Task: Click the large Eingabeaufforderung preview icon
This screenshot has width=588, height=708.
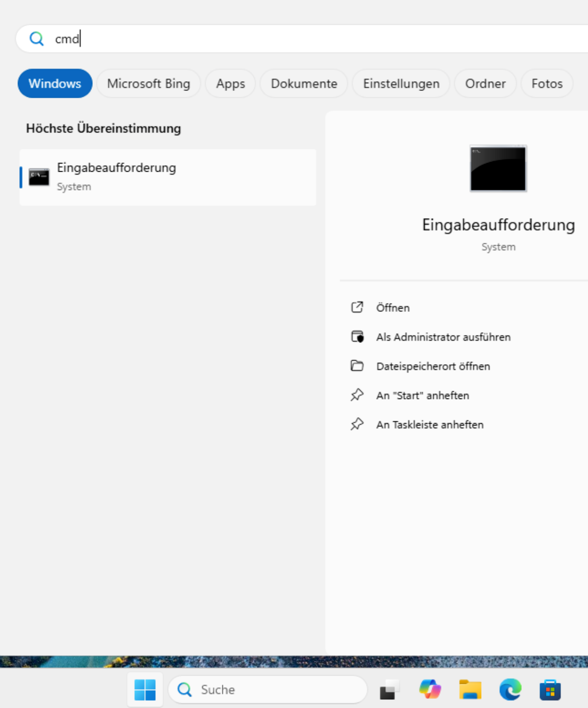Action: tap(498, 169)
